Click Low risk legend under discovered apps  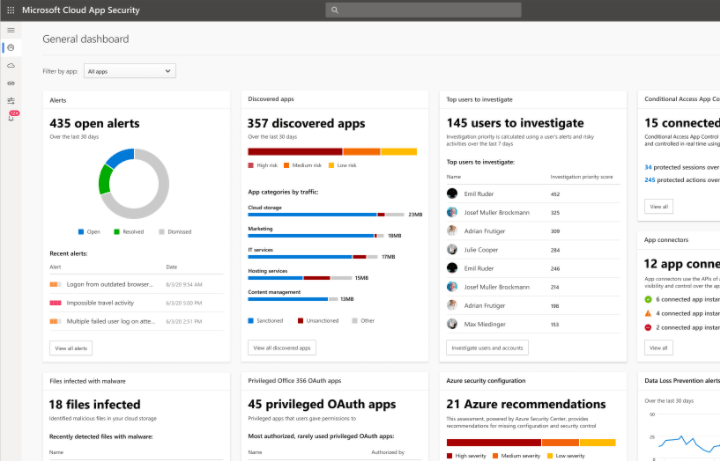[343, 165]
